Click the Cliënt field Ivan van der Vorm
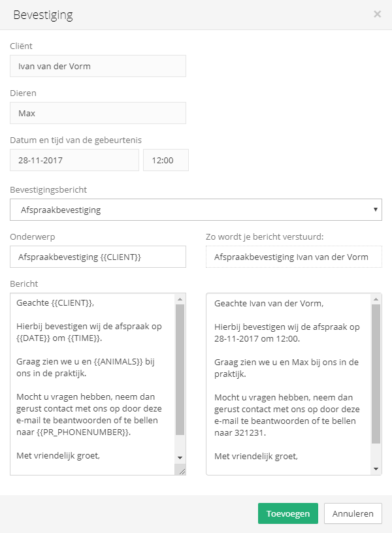392x533 pixels. (x=98, y=66)
